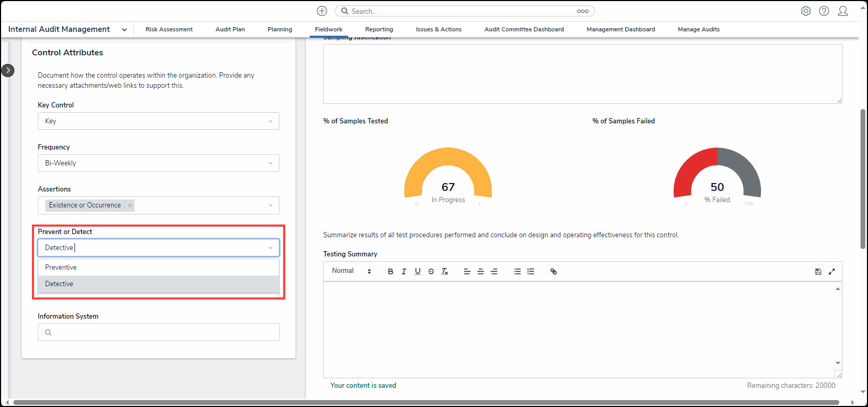Insert a link using the link icon
Image resolution: width=868 pixels, height=407 pixels.
point(553,271)
